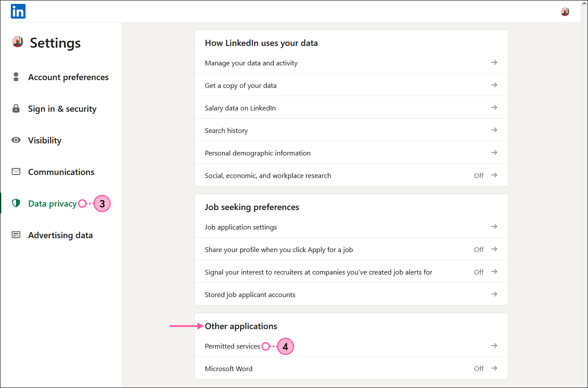588x388 pixels.
Task: Click the Advertising data icon
Action: click(x=16, y=235)
